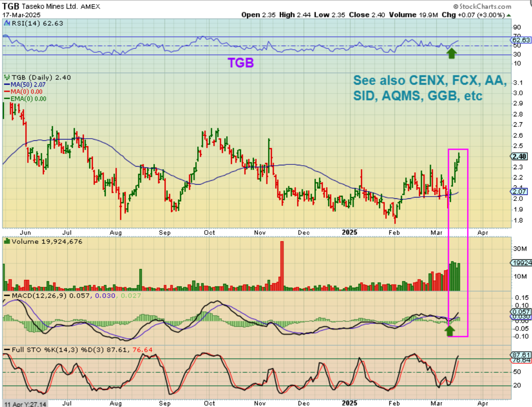Click the AMEX exchange label
The image size is (532, 407).
pyautogui.click(x=90, y=7)
